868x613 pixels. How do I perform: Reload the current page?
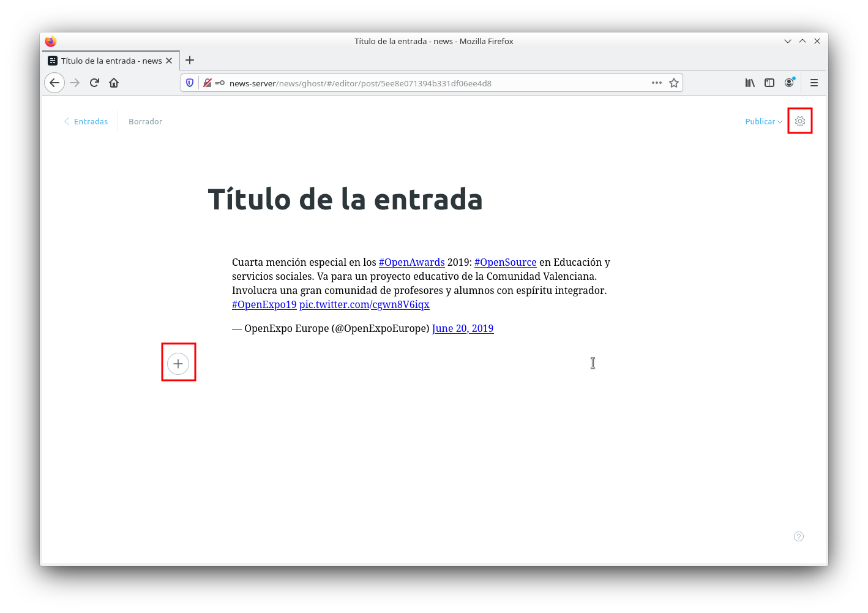(x=94, y=83)
